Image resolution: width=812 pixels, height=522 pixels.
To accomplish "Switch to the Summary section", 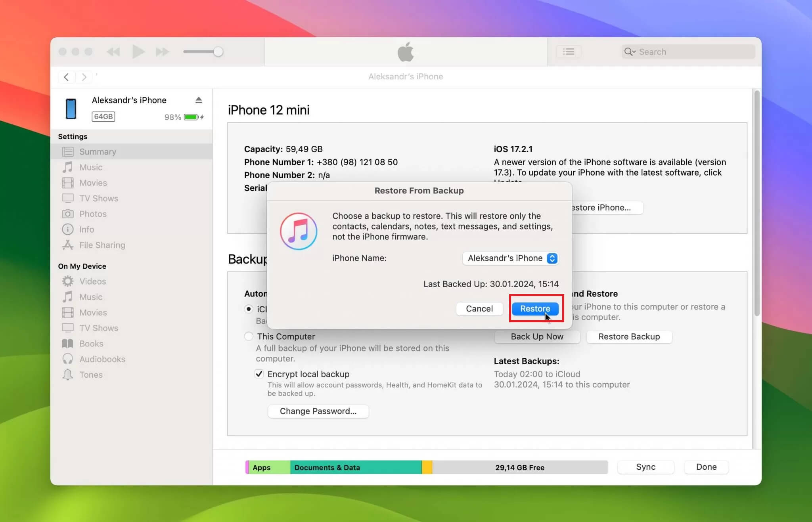I will [97, 151].
